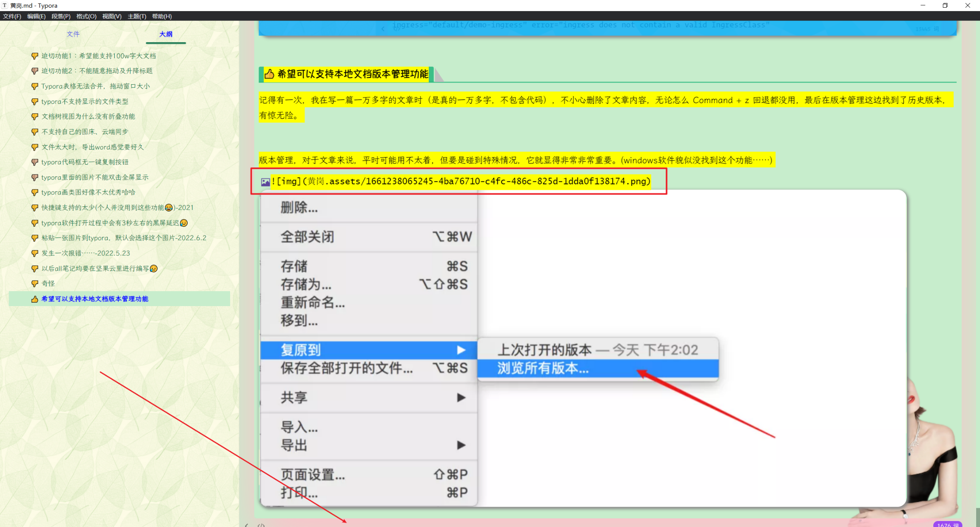Go to heading typora不支持显示的文件类型
The height and width of the screenshot is (527, 980).
click(x=85, y=101)
